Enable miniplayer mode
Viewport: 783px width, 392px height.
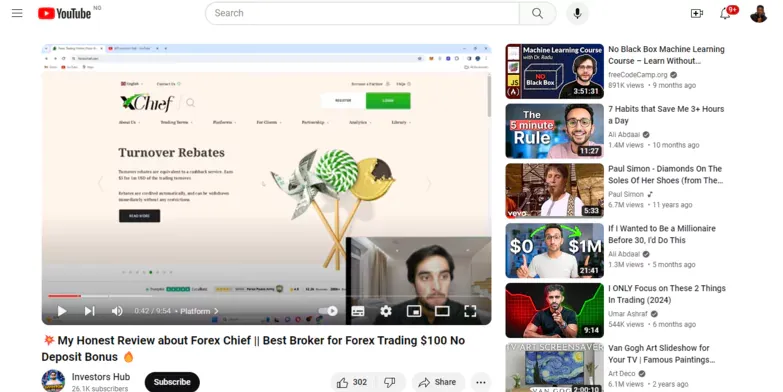[x=414, y=311]
